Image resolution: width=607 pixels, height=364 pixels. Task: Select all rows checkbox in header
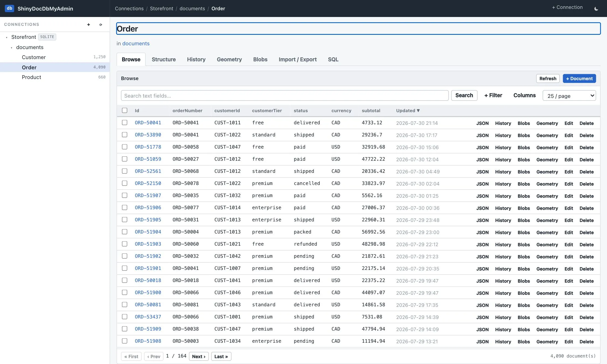tap(124, 110)
